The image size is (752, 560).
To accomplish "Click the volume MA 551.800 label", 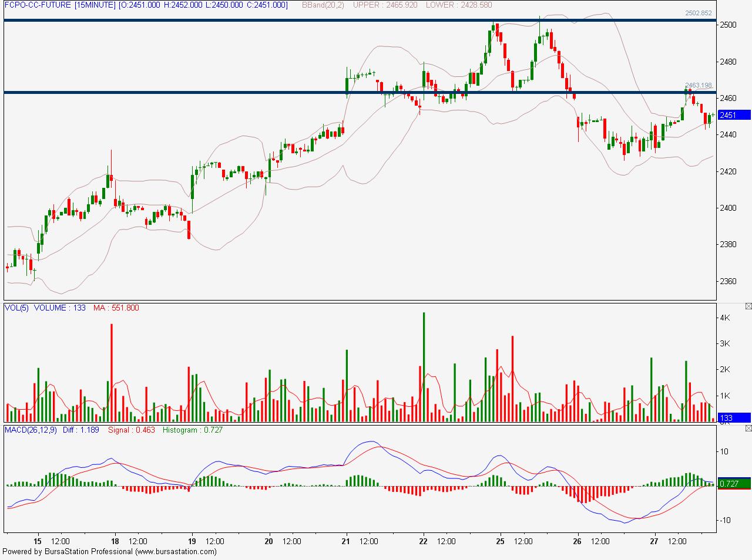I will tap(116, 308).
